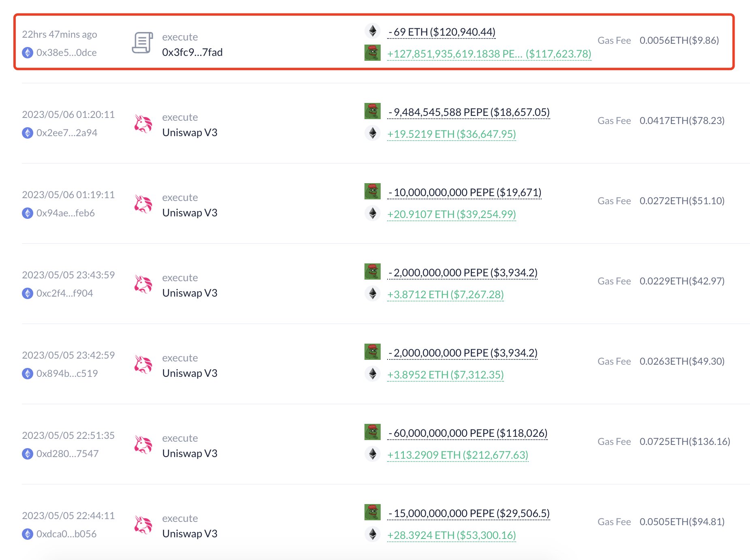Open transaction hash 0x94ae...feb6
This screenshot has width=750, height=560.
(66, 213)
